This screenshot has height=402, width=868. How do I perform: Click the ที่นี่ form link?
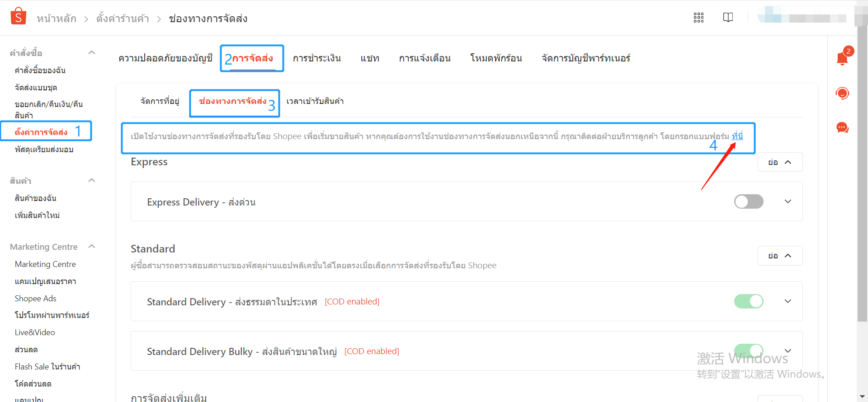point(737,136)
